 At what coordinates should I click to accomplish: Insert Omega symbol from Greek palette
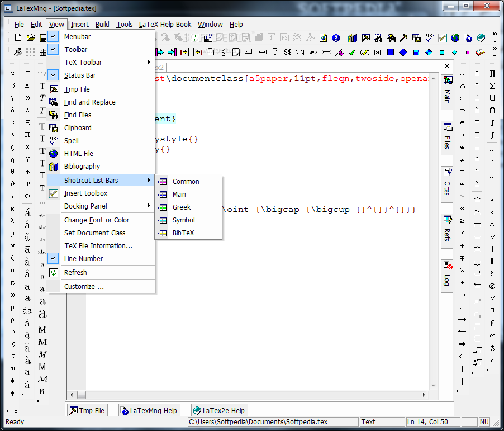(27, 196)
